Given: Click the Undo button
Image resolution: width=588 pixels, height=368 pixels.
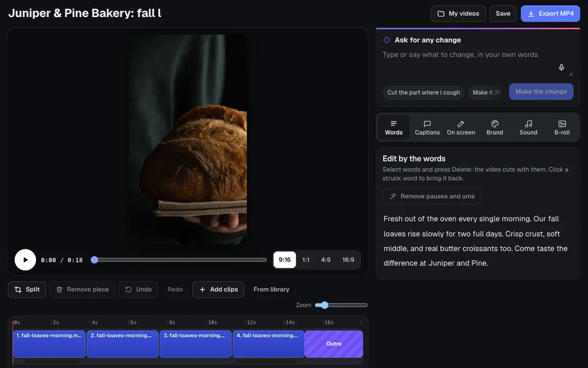Looking at the screenshot, I should (x=138, y=289).
